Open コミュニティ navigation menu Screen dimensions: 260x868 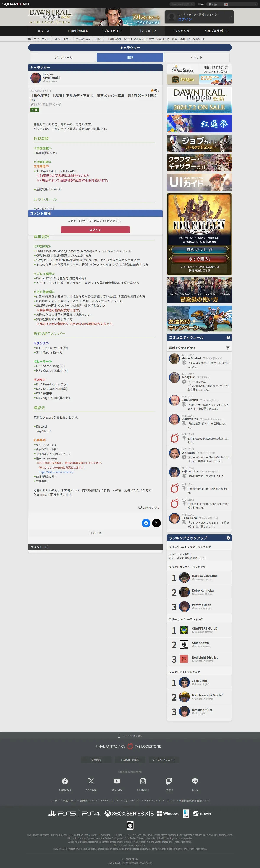coord(147,31)
